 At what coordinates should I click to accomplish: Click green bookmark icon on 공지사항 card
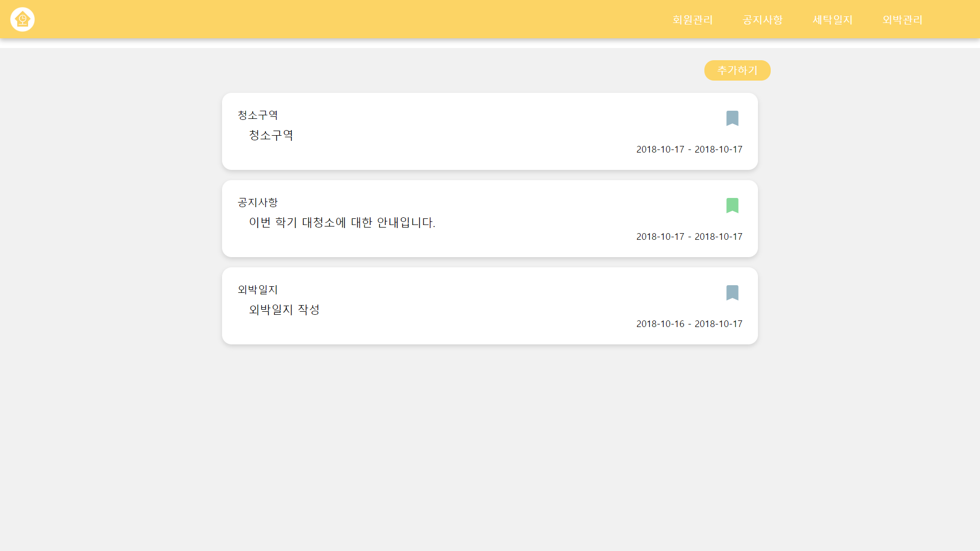click(732, 206)
